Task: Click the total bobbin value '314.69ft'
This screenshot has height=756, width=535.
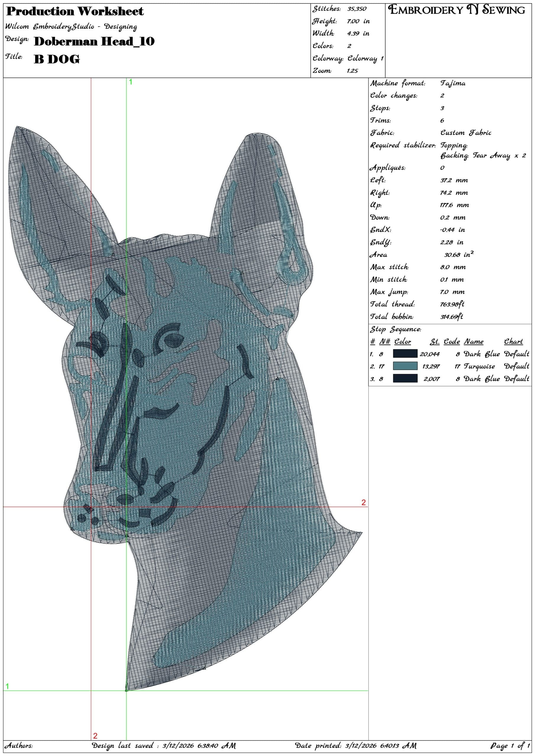Action: (x=452, y=317)
